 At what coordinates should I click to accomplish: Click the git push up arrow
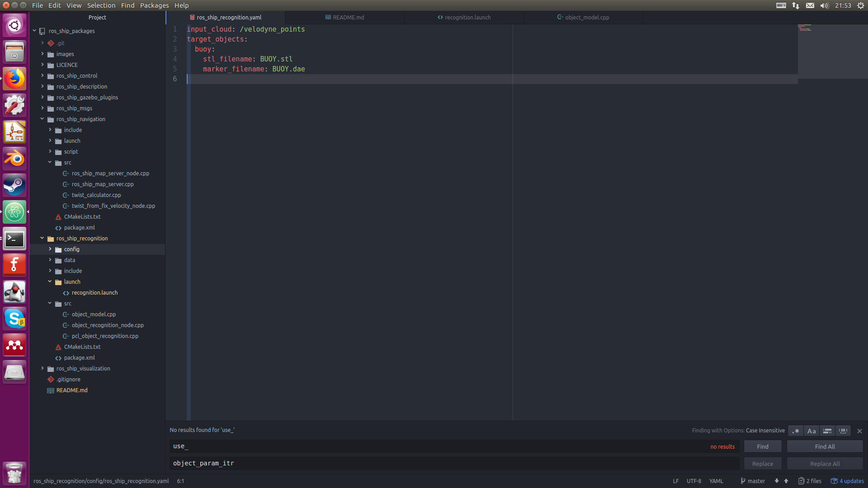(786, 481)
